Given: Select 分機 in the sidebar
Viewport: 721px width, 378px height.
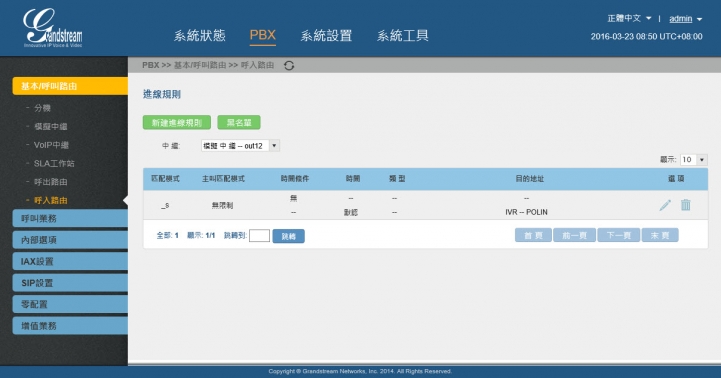Looking at the screenshot, I should coord(42,108).
